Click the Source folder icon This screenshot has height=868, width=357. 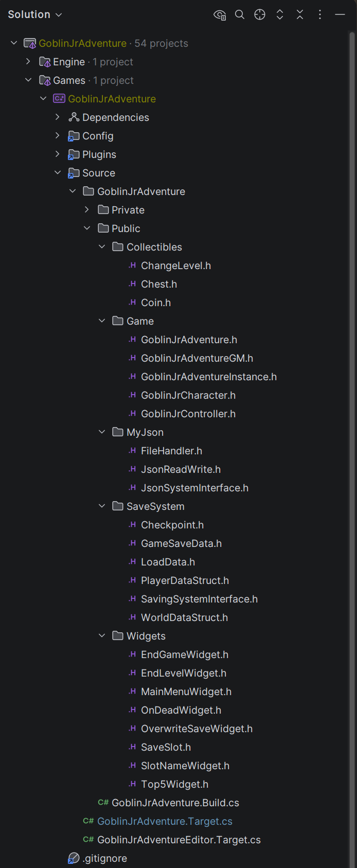(x=74, y=173)
